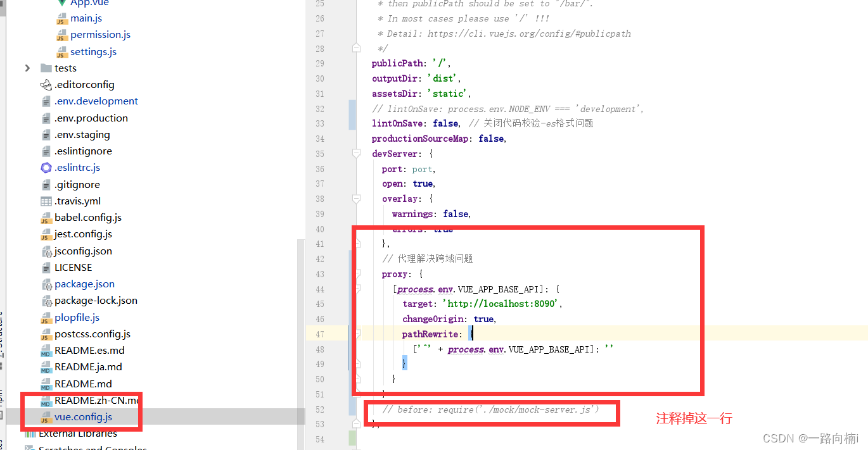Click the babel.config.js file icon
This screenshot has width=868, height=450.
click(46, 218)
